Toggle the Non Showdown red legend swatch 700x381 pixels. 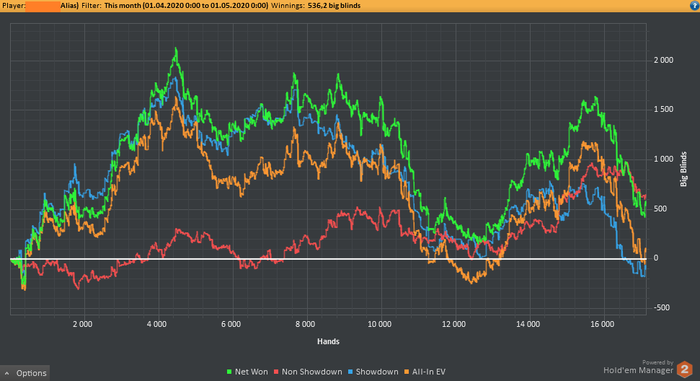click(x=276, y=372)
